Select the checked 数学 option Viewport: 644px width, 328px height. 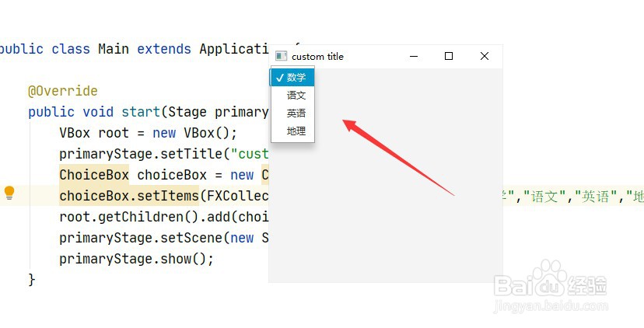pyautogui.click(x=296, y=77)
